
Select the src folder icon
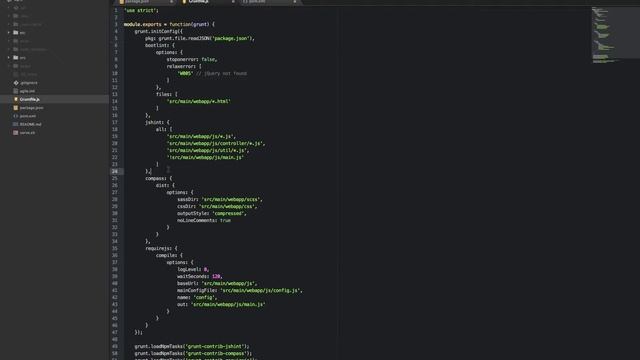(16, 58)
